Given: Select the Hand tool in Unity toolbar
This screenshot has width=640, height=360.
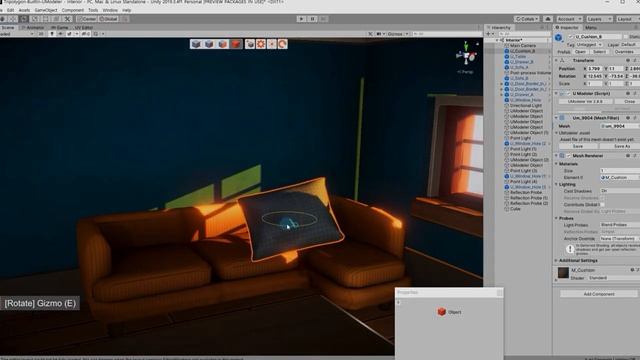Looking at the screenshot, I should (x=2, y=19).
